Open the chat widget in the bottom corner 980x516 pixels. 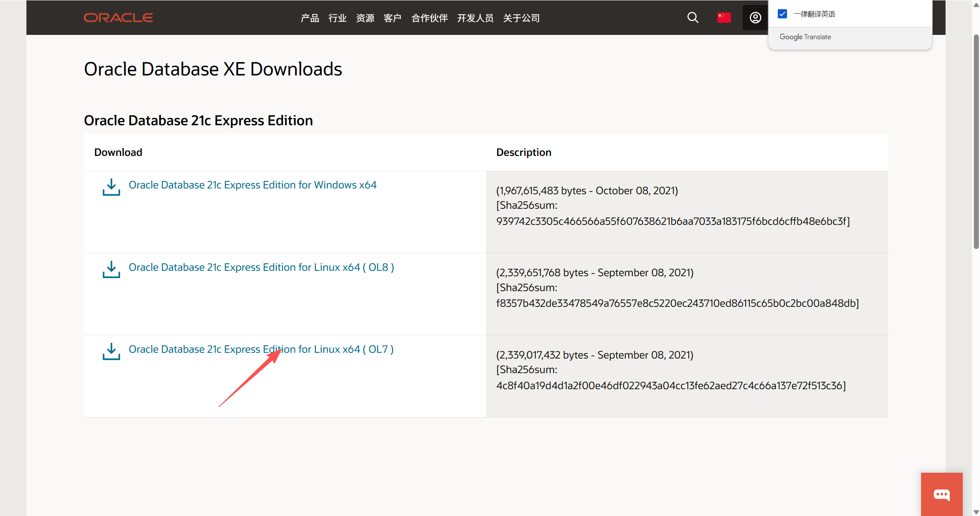click(x=941, y=494)
